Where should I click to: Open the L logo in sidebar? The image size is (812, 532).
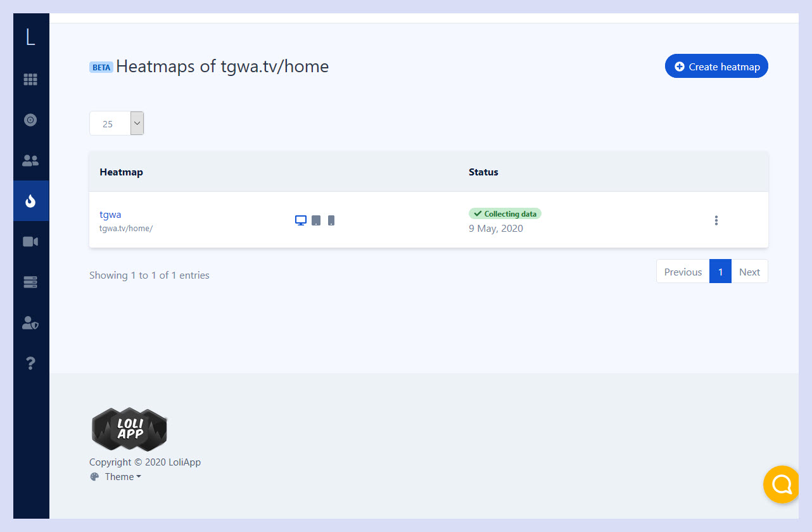30,37
